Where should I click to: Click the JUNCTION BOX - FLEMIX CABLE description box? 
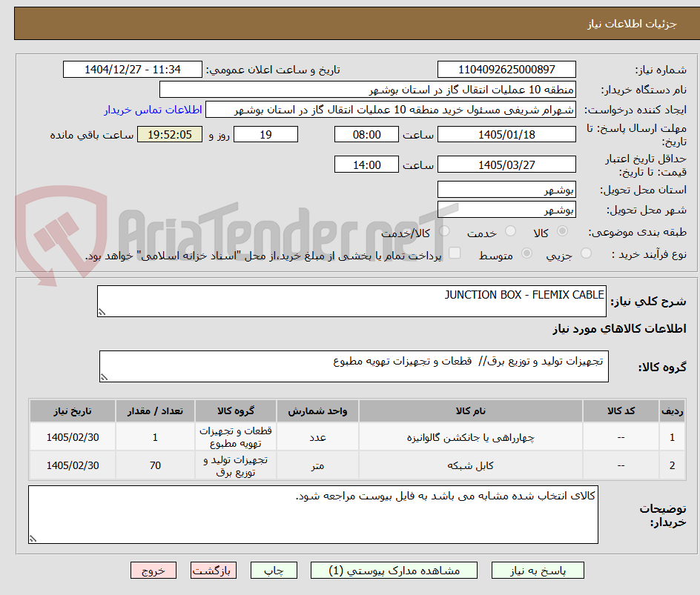[351, 301]
